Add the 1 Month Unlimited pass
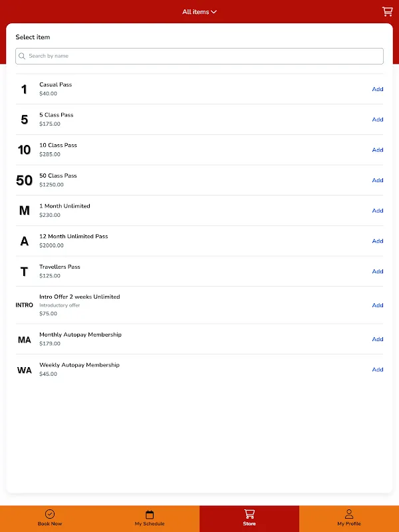The width and height of the screenshot is (399, 532). (378, 211)
